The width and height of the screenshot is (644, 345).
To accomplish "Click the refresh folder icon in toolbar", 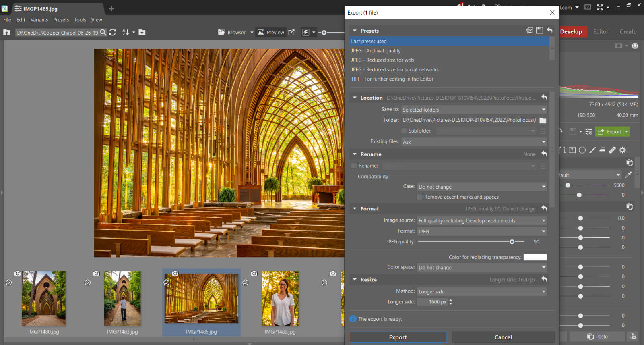I will [113, 32].
